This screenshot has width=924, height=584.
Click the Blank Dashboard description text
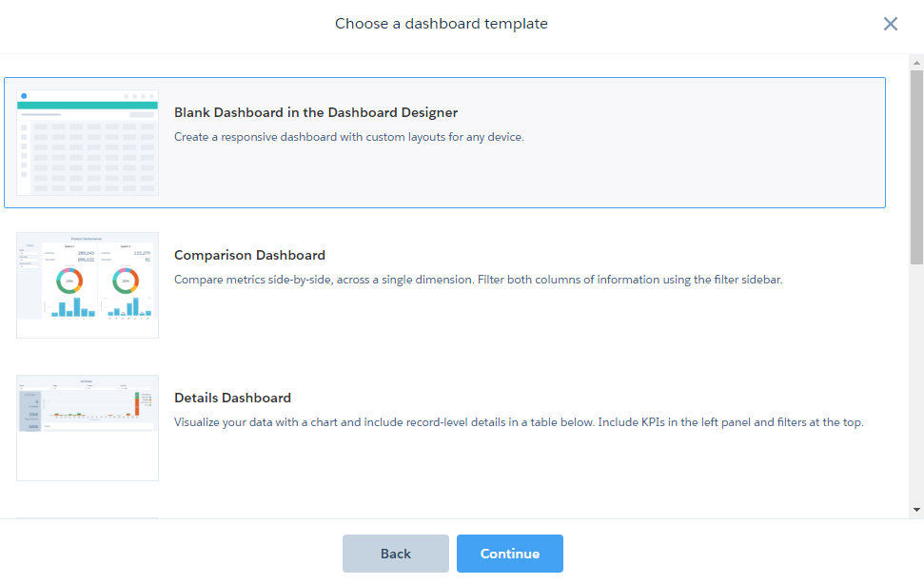click(348, 137)
